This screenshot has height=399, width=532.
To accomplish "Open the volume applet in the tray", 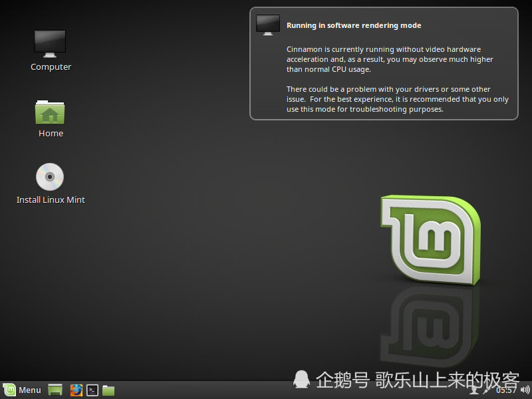I will coord(525,390).
